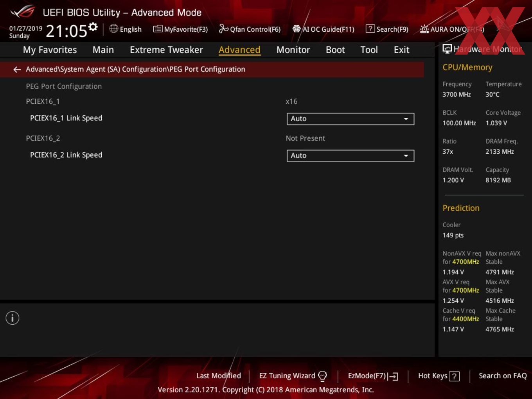
Task: Click the back arrow in breadcrumb bar
Action: tap(17, 69)
